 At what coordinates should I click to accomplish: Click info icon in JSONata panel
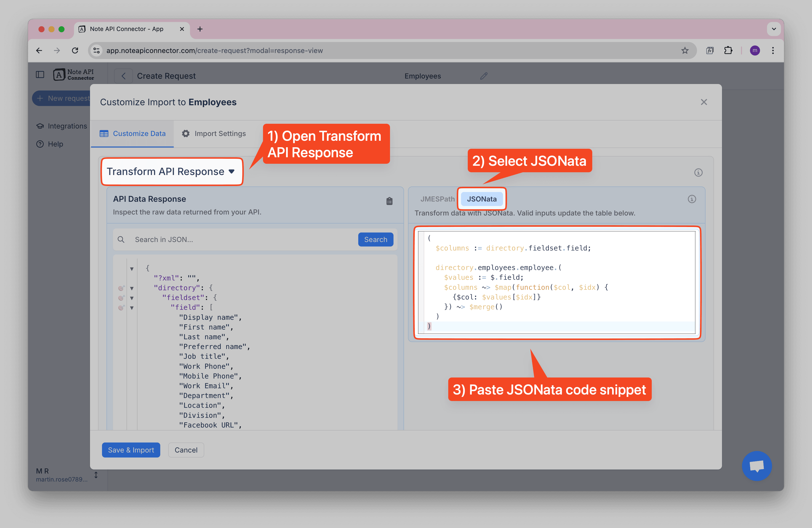691,199
